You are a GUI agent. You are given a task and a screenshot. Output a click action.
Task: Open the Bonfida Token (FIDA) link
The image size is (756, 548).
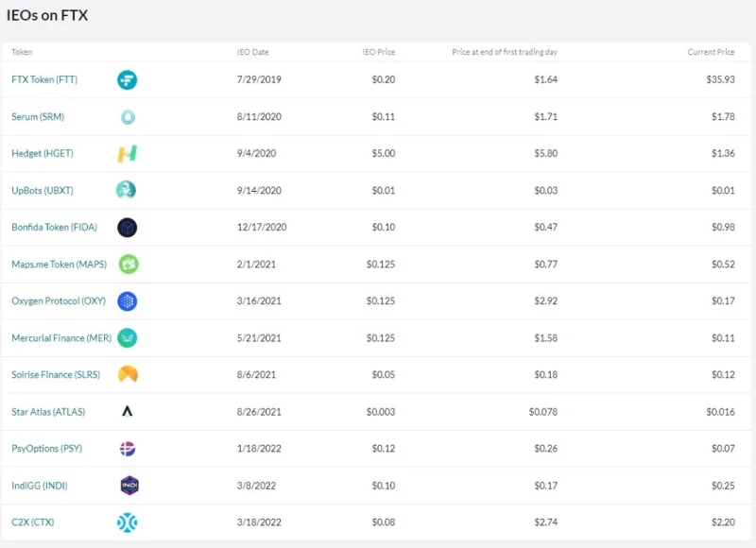54,227
